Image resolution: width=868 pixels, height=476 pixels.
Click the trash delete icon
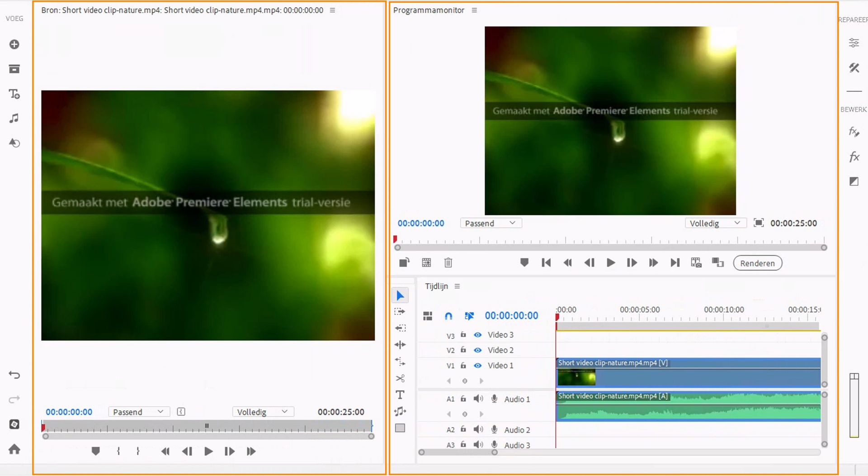tap(448, 262)
